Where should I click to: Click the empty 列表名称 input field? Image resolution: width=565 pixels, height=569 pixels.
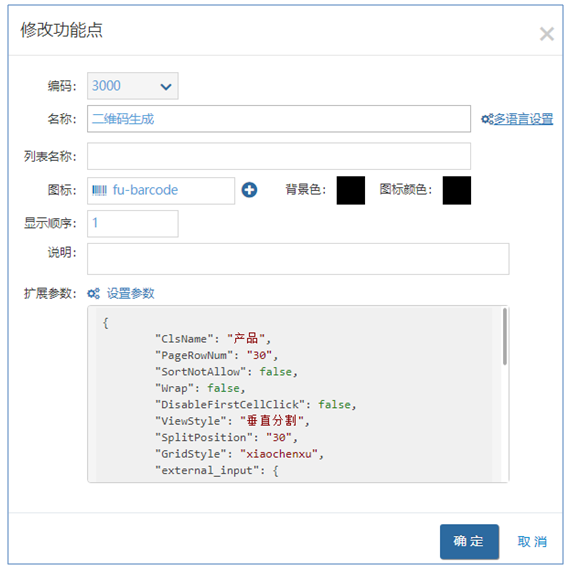click(x=279, y=156)
